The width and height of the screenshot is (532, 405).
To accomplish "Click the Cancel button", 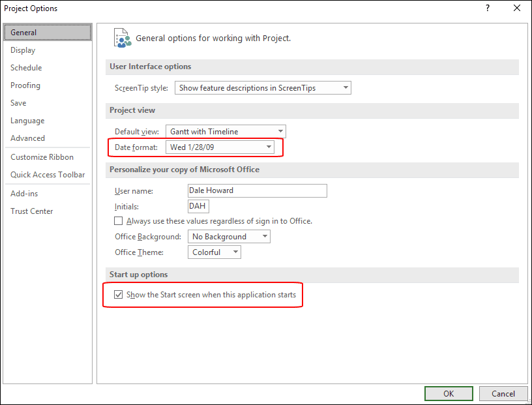I will click(x=503, y=393).
